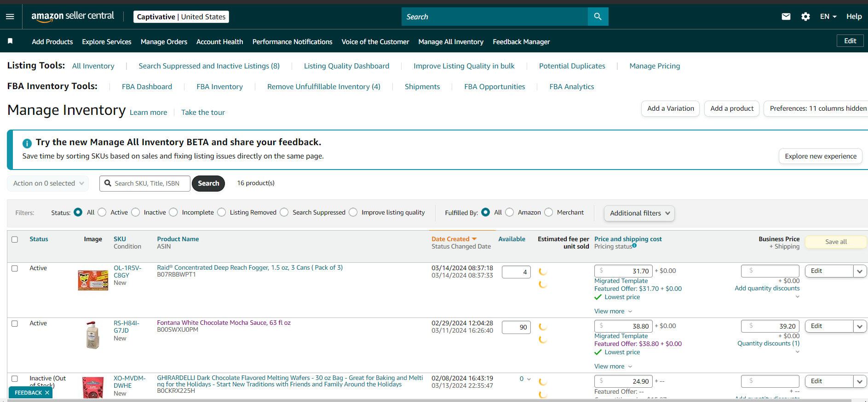
Task: Open Listing Quality Dashboard link
Action: [x=346, y=66]
